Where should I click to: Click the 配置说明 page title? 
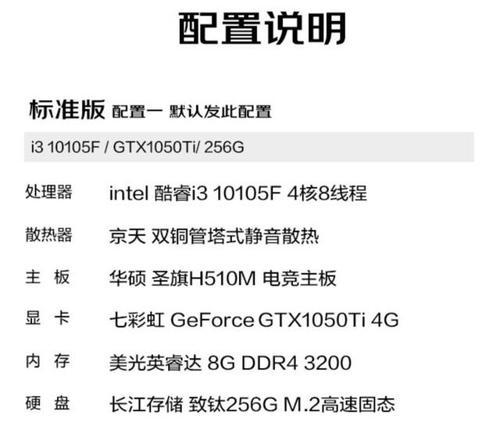262,28
